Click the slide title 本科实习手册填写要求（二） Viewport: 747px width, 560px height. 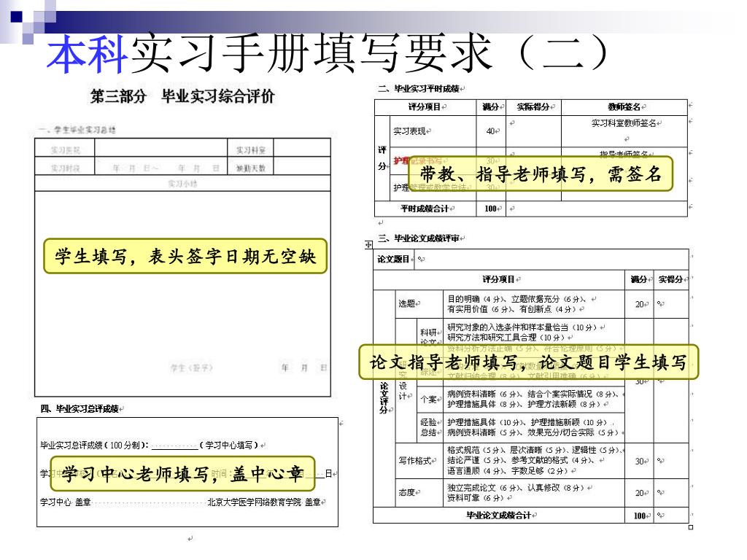pyautogui.click(x=328, y=53)
